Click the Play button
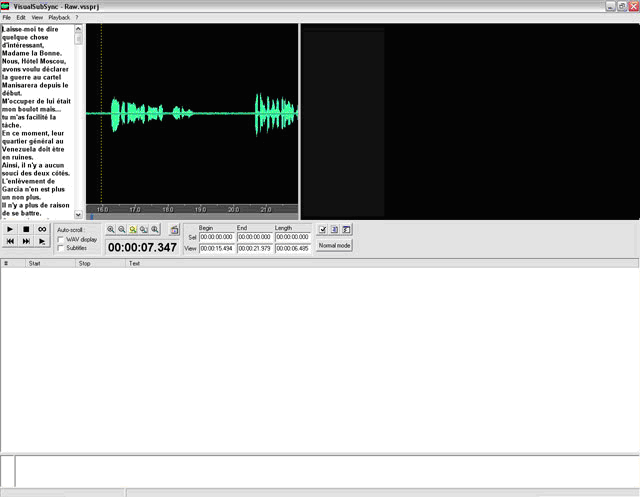 (10, 230)
